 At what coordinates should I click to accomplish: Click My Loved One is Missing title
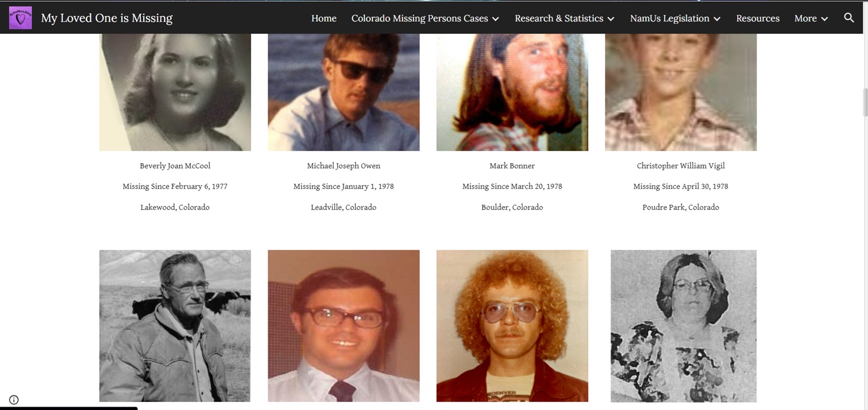click(x=107, y=18)
